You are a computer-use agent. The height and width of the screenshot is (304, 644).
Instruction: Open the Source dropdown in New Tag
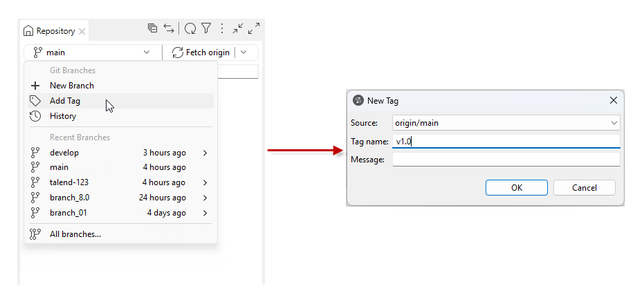click(506, 123)
